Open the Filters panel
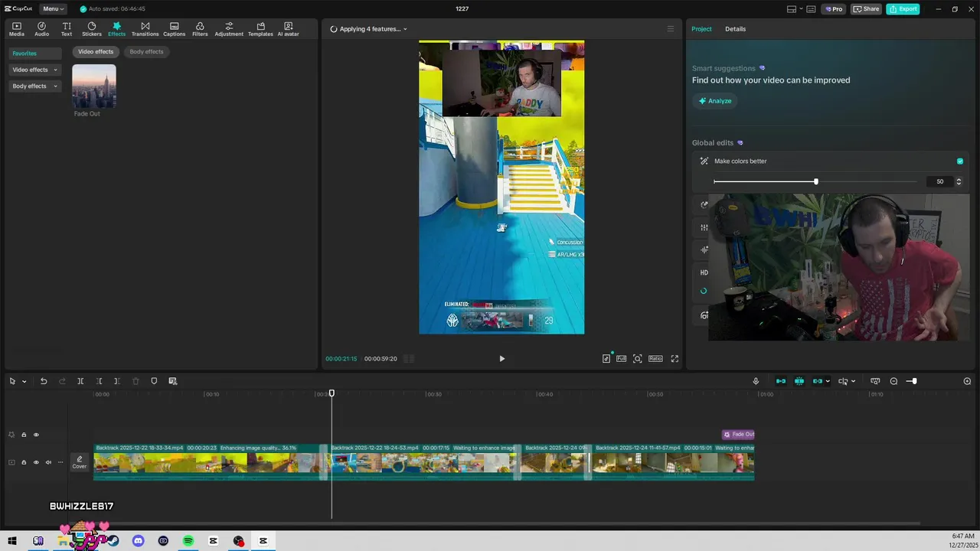Screen dimensions: 980x551 pyautogui.click(x=200, y=29)
